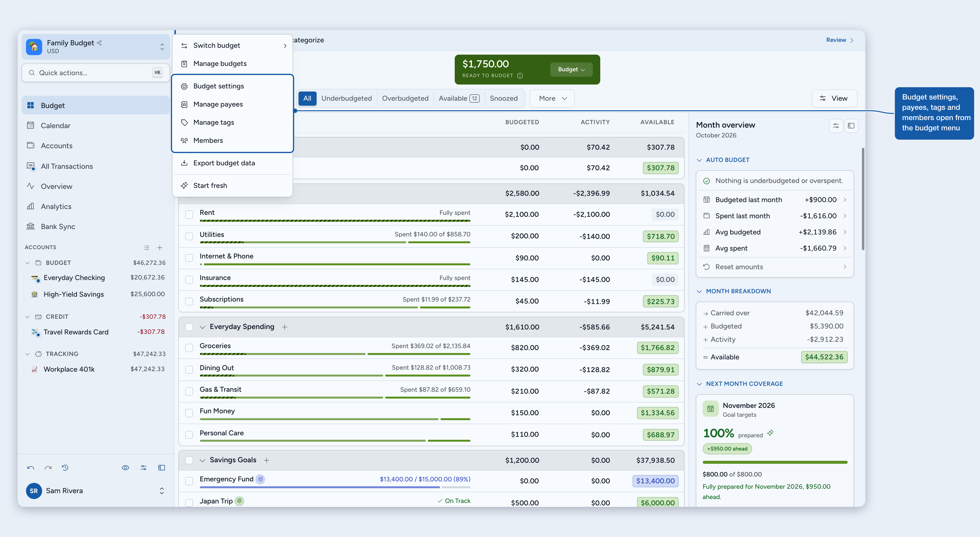The height and width of the screenshot is (537, 980).
Task: Check the Emergency Fund checkbox
Action: point(189,481)
